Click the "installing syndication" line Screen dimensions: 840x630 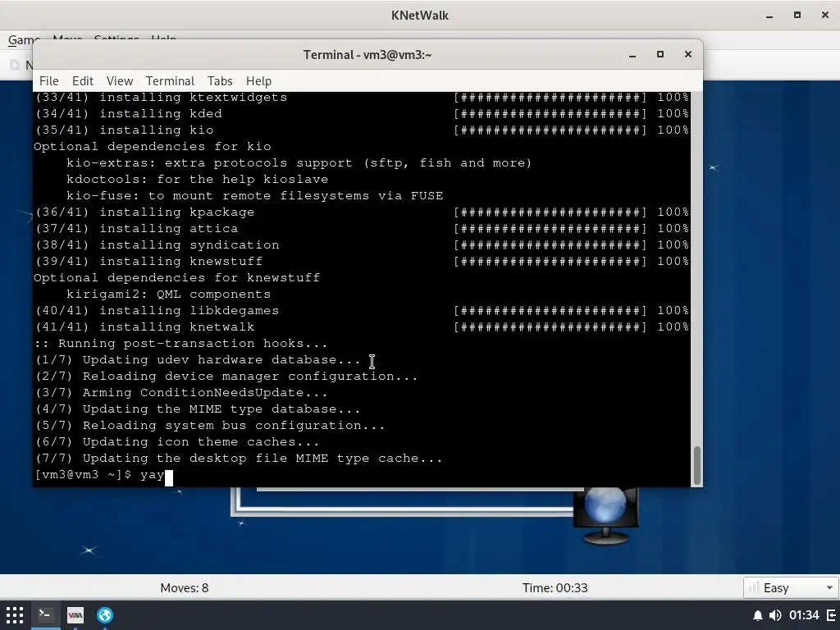click(x=362, y=244)
